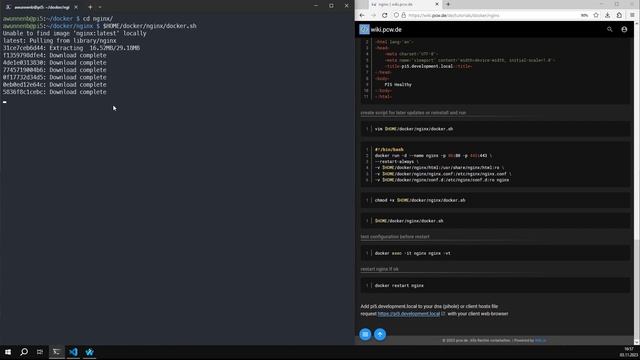Click the 'chmod +x $HOME/docker/nginx/docker.sh' code line
Screen dimensions: 640x360
tap(420, 200)
